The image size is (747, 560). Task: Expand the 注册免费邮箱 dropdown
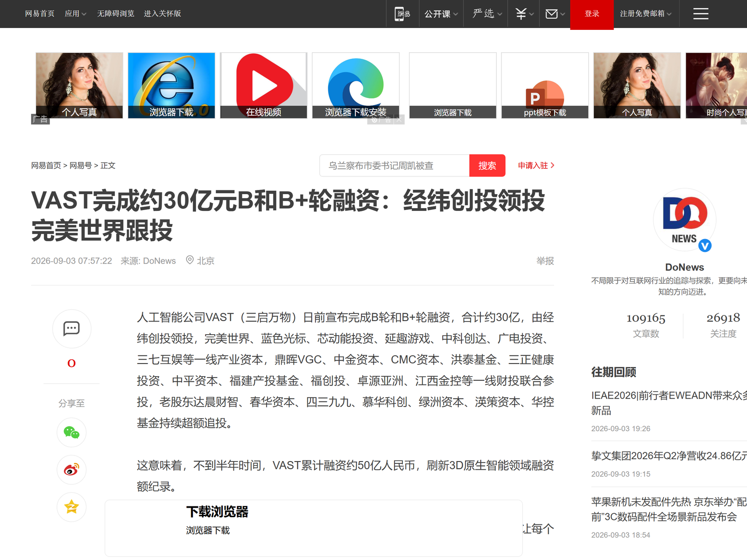click(646, 14)
